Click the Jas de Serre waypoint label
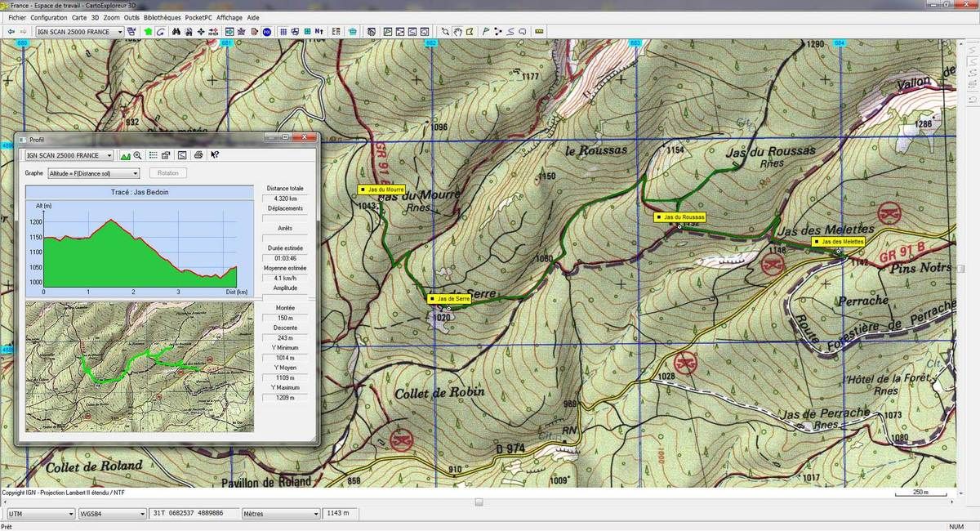The height and width of the screenshot is (531, 980). pyautogui.click(x=451, y=299)
